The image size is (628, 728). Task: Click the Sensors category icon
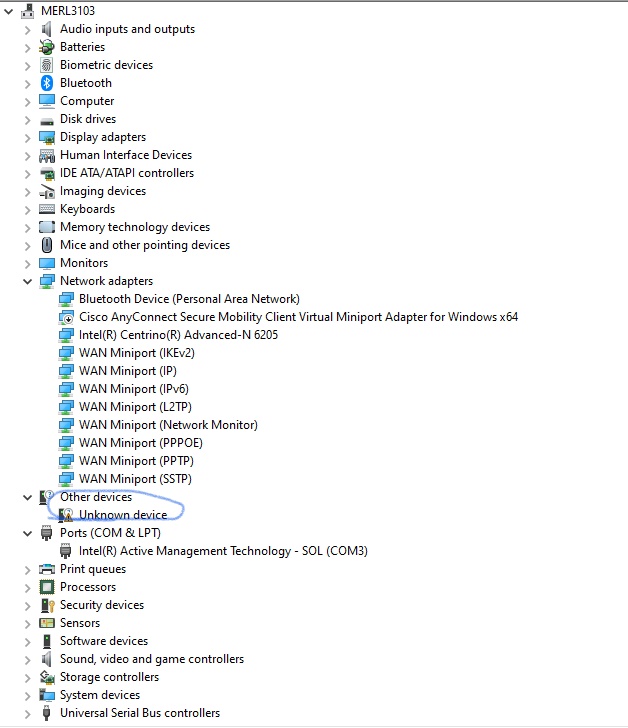click(46, 623)
